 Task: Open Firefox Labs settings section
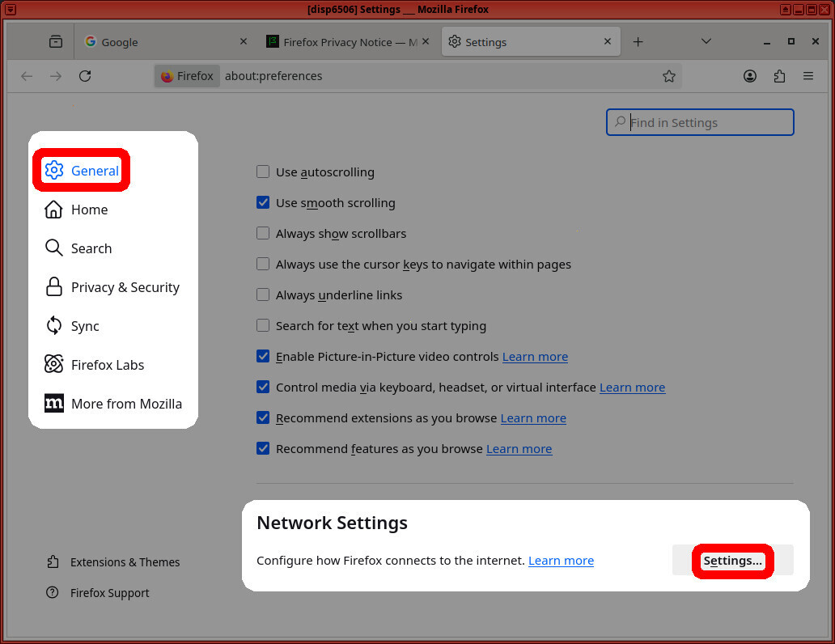point(107,365)
